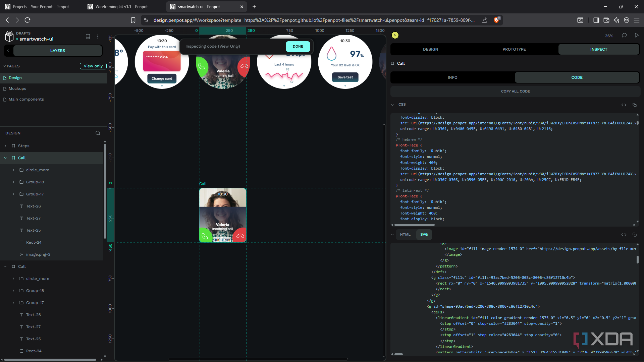Click the DONE button
Viewport: 644px width, 362px height.
298,47
